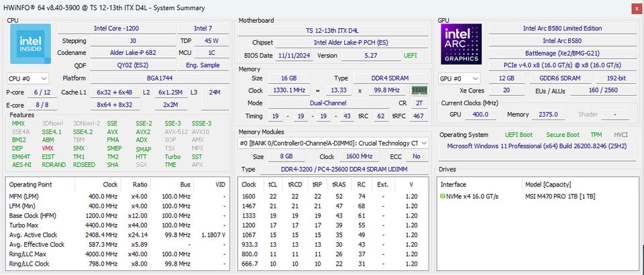
Task: Click the 16 GB memory size field
Action: [x=289, y=78]
